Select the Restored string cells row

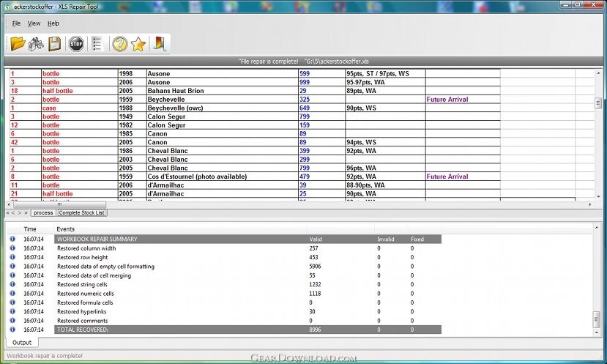(x=247, y=284)
